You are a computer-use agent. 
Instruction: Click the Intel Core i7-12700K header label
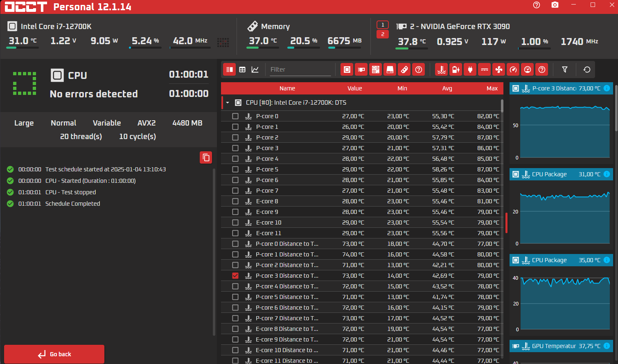pos(56,27)
